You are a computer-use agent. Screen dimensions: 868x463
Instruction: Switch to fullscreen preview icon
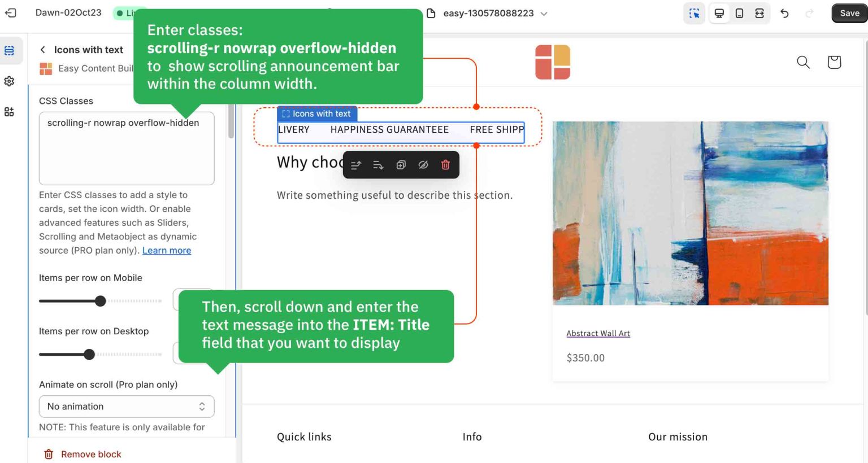pos(759,14)
